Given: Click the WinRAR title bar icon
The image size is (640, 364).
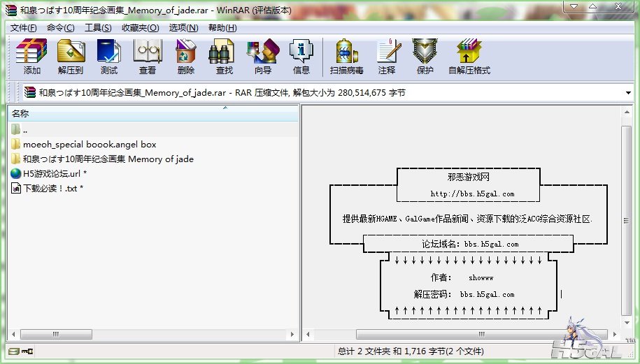Looking at the screenshot, I should 11,10.
